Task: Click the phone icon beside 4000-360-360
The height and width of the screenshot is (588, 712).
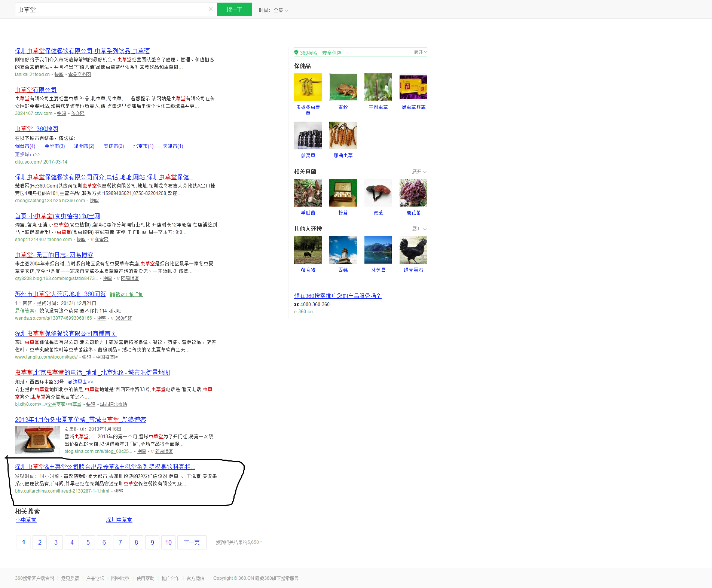Action: 296,305
